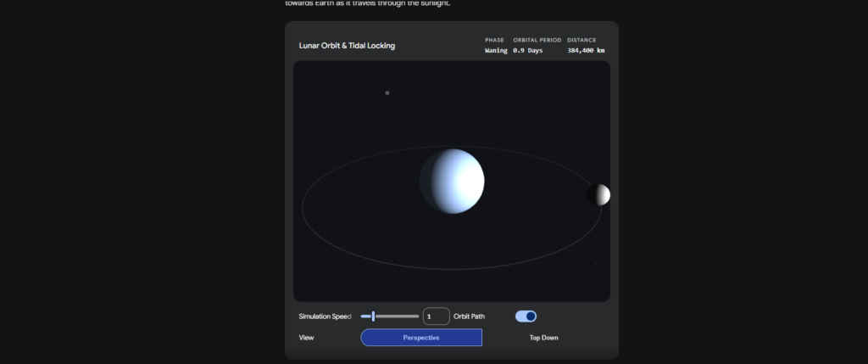
Task: Click the DISTANCE header label
Action: 581,40
